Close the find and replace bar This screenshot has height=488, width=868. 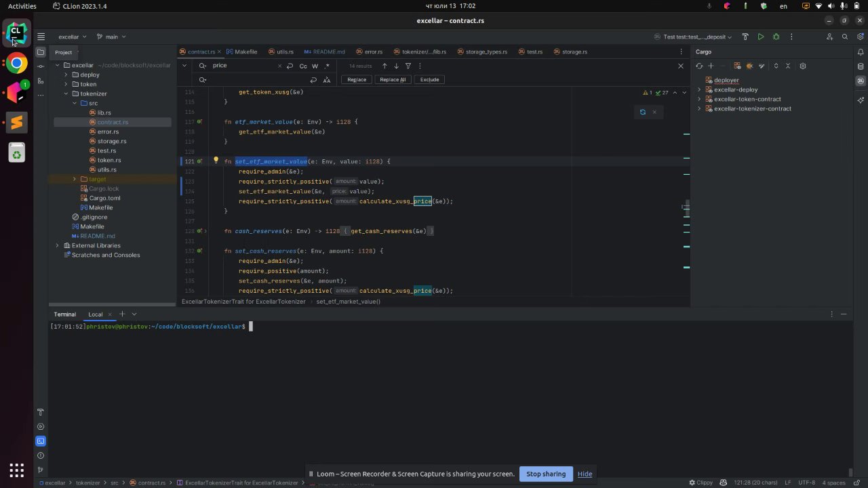(x=681, y=66)
